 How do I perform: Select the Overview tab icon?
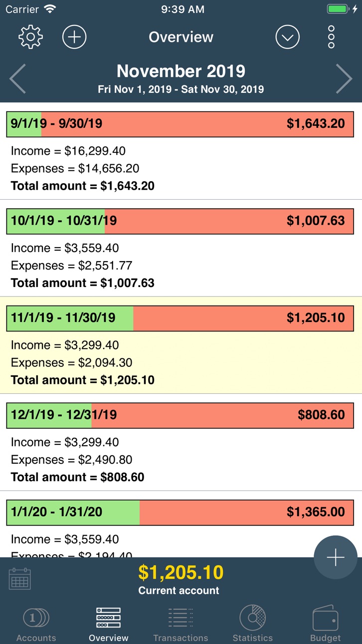coord(108,624)
